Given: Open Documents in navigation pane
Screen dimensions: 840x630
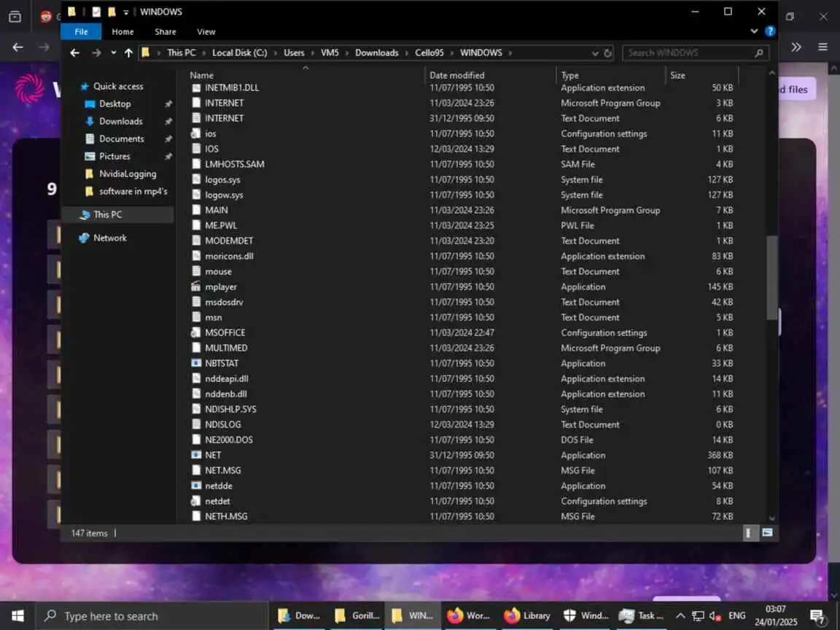Looking at the screenshot, I should pyautogui.click(x=121, y=139).
